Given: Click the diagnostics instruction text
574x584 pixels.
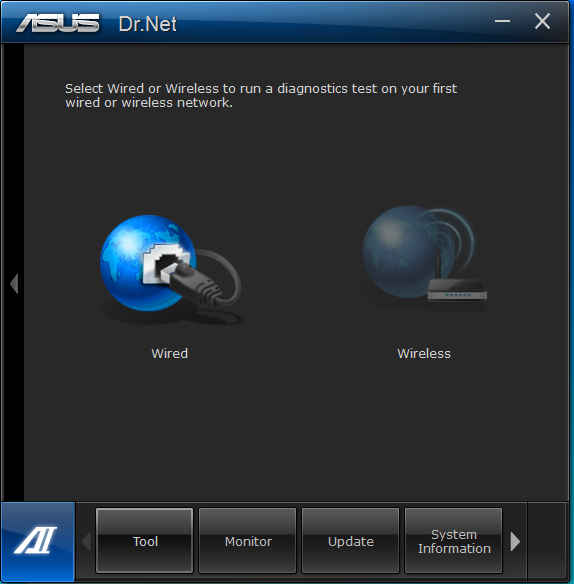Looking at the screenshot, I should (x=261, y=95).
